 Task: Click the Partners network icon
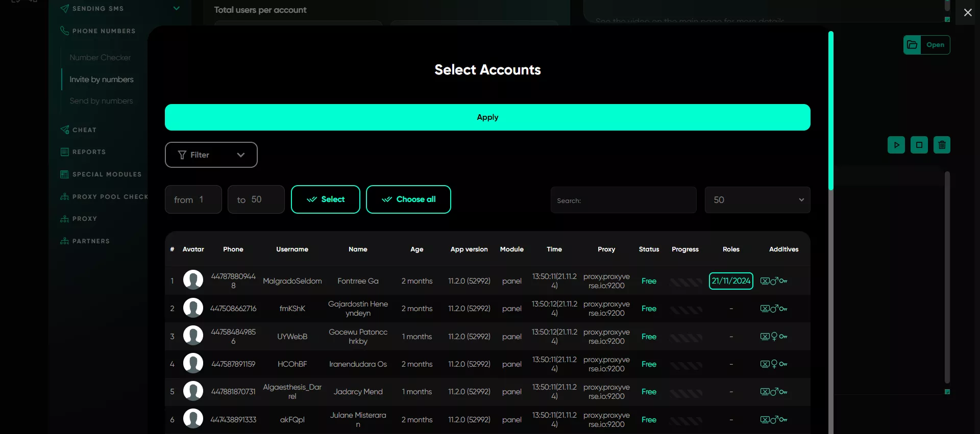point(64,241)
